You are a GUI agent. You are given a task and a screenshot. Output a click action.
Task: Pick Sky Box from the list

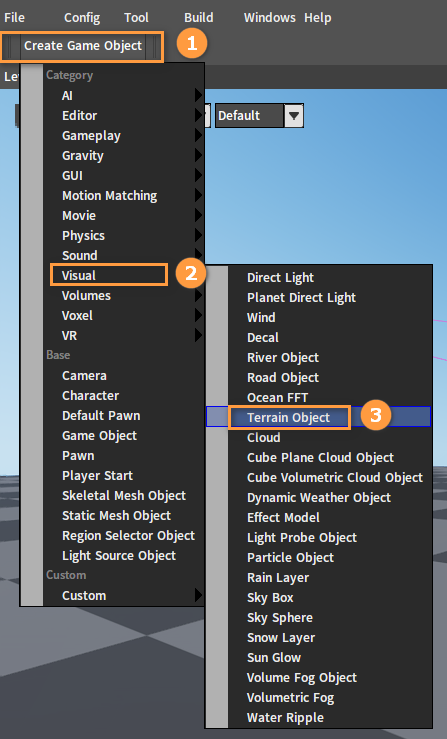tap(270, 598)
